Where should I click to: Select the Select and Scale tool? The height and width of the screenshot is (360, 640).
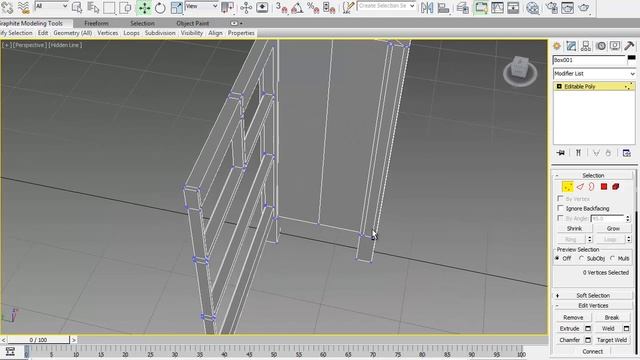(x=176, y=7)
